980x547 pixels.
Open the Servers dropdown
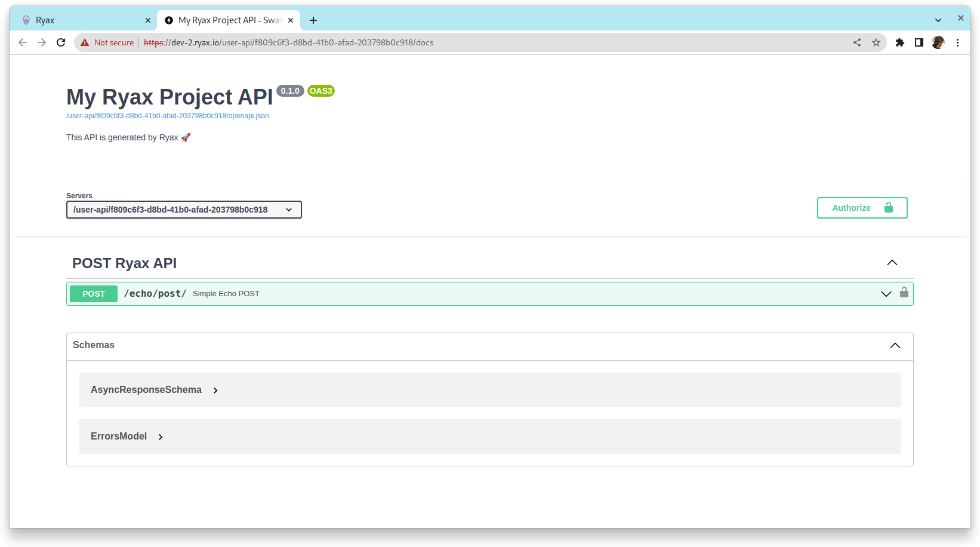(x=184, y=210)
